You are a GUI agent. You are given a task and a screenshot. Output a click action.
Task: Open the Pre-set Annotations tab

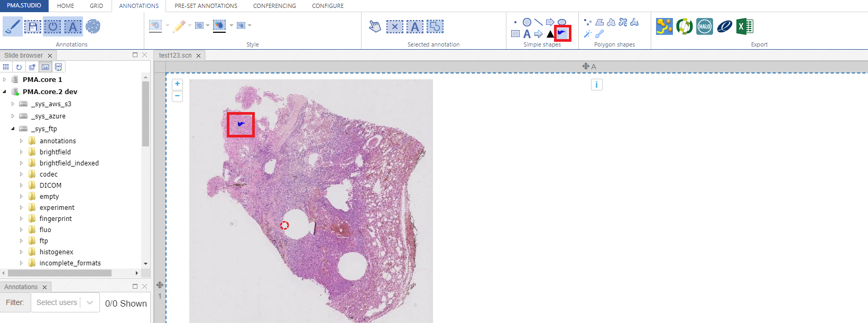click(x=206, y=6)
